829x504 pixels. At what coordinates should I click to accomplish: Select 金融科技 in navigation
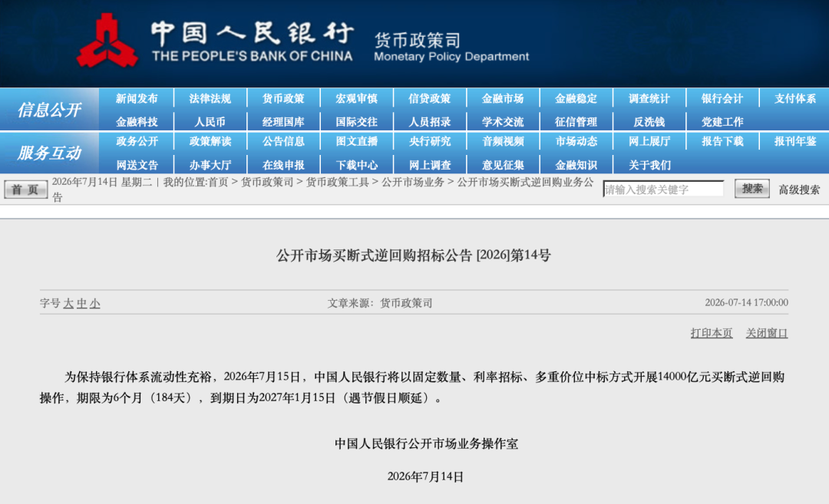point(137,122)
